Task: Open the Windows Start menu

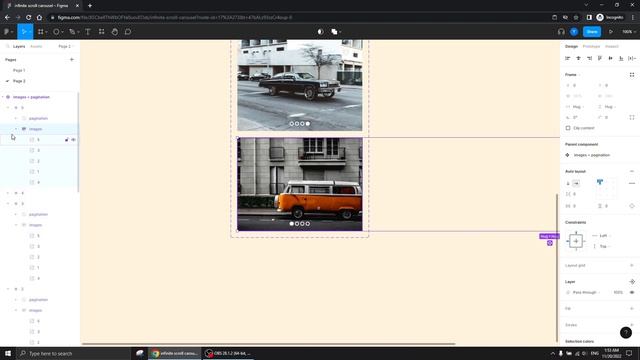Action: tap(8, 353)
